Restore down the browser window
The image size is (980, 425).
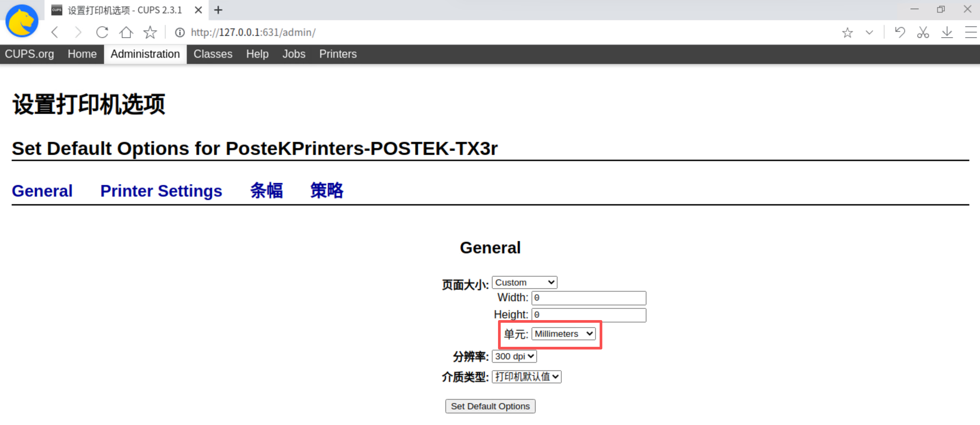[x=941, y=9]
